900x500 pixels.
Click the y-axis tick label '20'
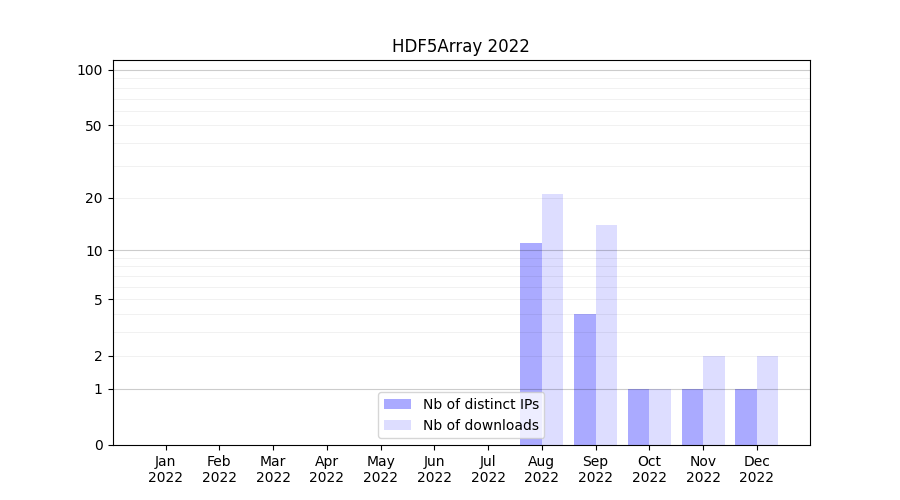pyautogui.click(x=94, y=198)
